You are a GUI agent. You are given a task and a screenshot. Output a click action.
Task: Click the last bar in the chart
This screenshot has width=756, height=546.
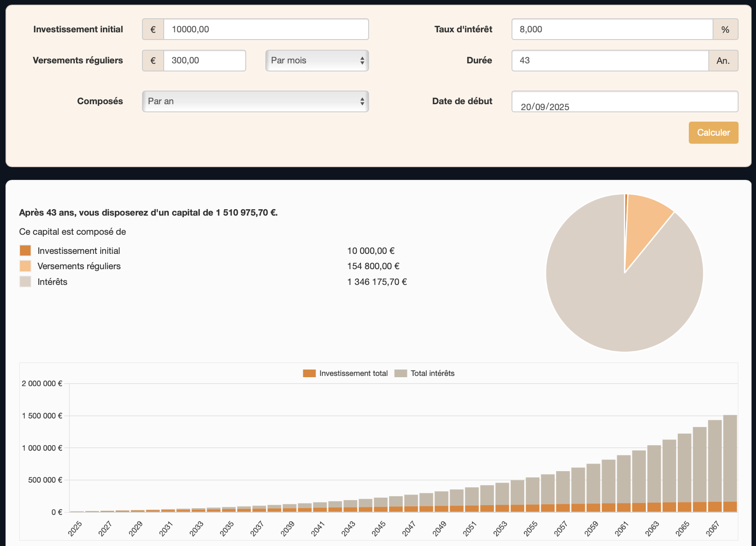[730, 459]
